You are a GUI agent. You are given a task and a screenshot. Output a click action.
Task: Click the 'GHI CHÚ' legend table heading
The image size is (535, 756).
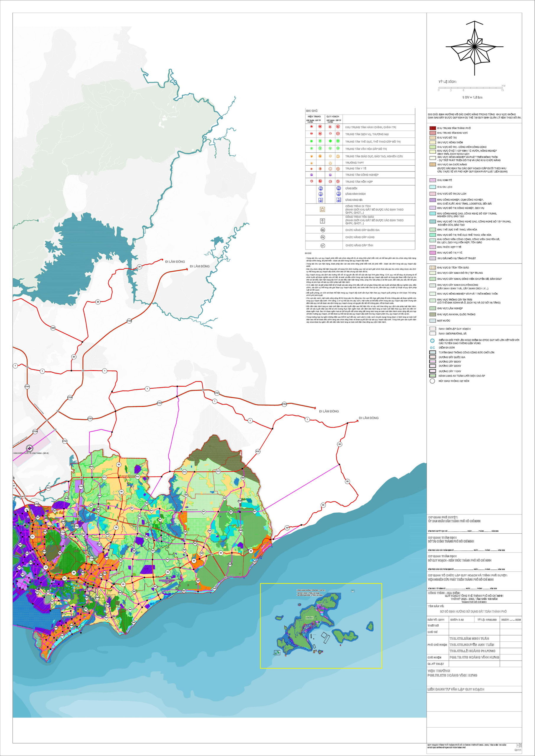pyautogui.click(x=312, y=111)
